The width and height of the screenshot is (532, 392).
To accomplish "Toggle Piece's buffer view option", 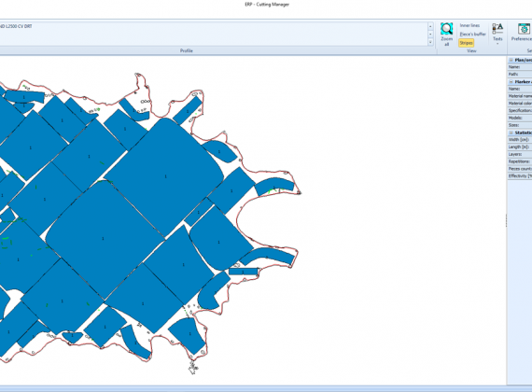I will 472,35.
